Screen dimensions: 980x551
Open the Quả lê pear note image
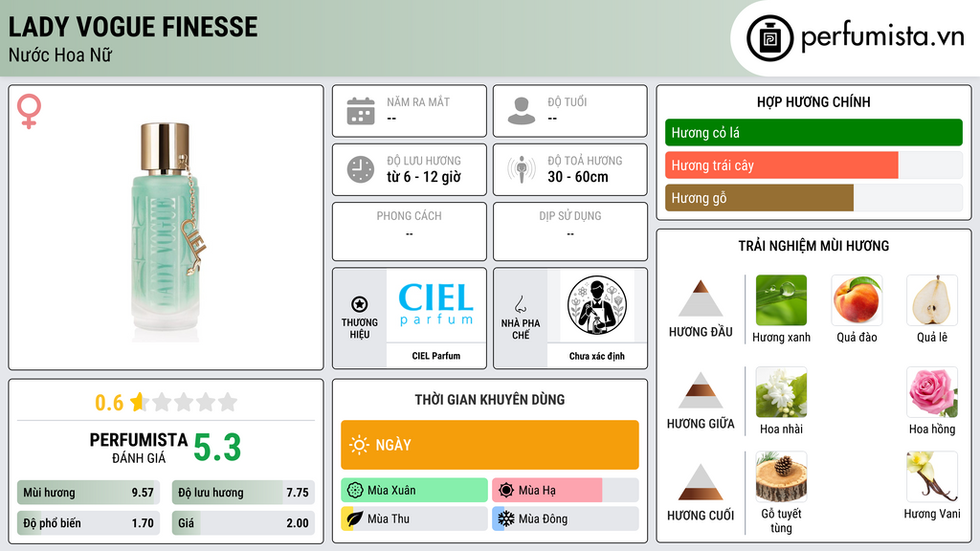click(x=932, y=300)
